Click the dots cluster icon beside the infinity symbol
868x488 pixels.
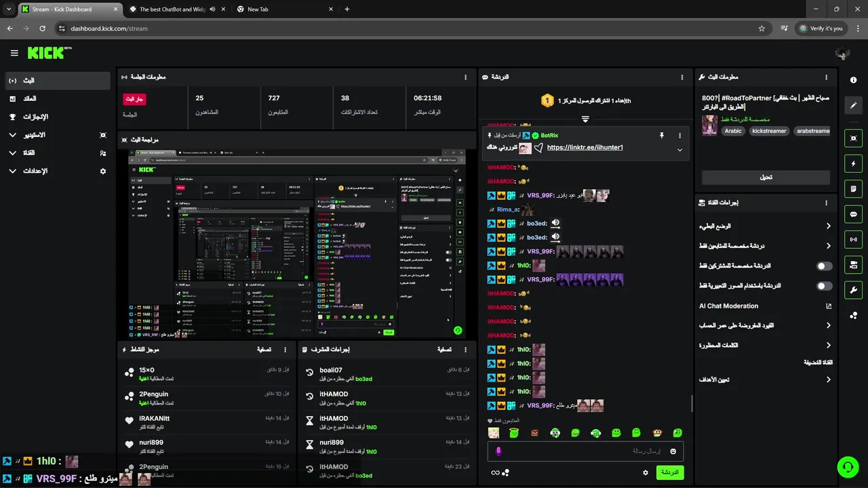tap(506, 472)
